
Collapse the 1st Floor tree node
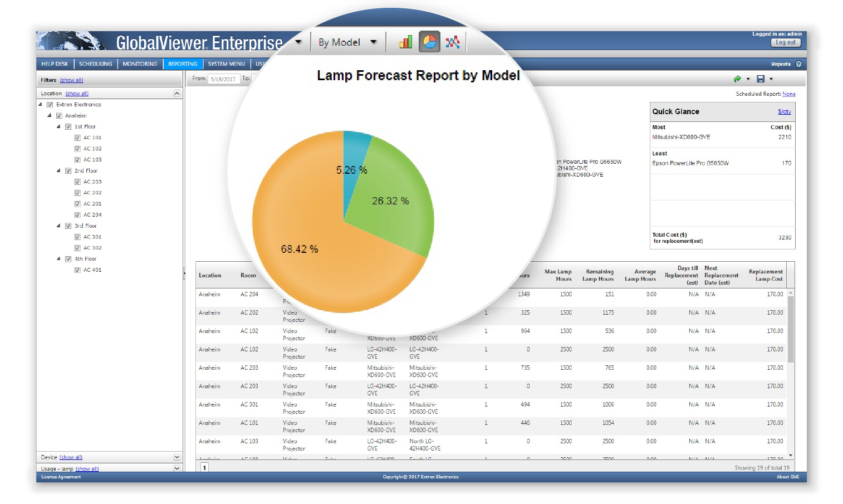58,126
